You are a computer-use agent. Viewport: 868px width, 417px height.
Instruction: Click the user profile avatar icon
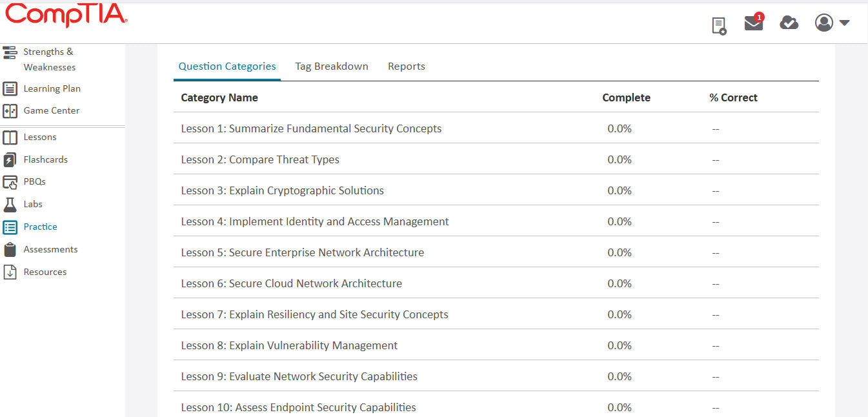point(823,22)
